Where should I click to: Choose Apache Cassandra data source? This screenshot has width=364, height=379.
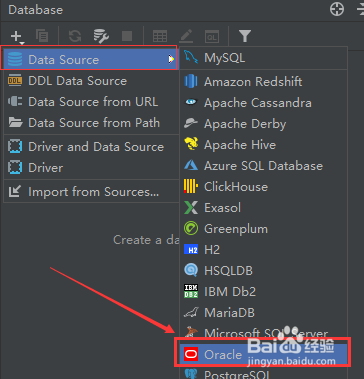point(264,103)
